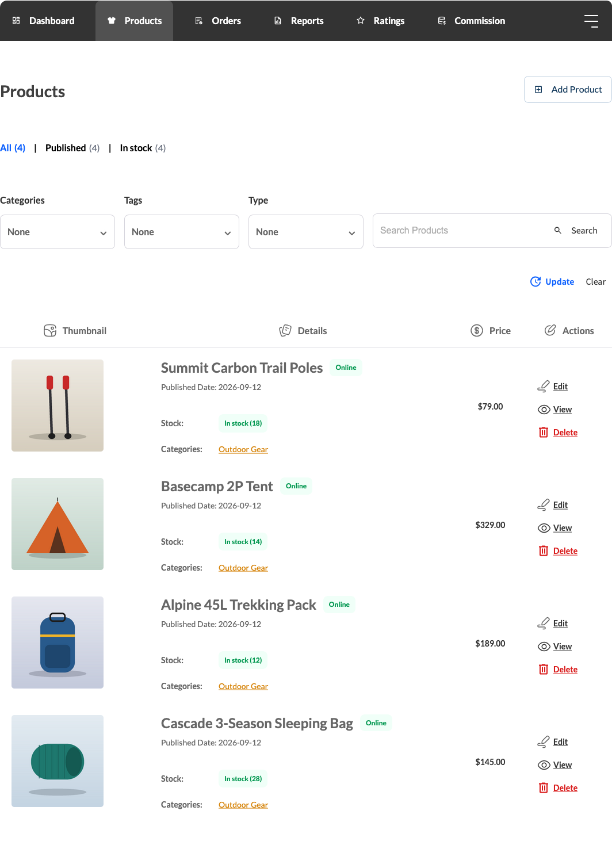Click the Actions column edit icon

tap(550, 330)
